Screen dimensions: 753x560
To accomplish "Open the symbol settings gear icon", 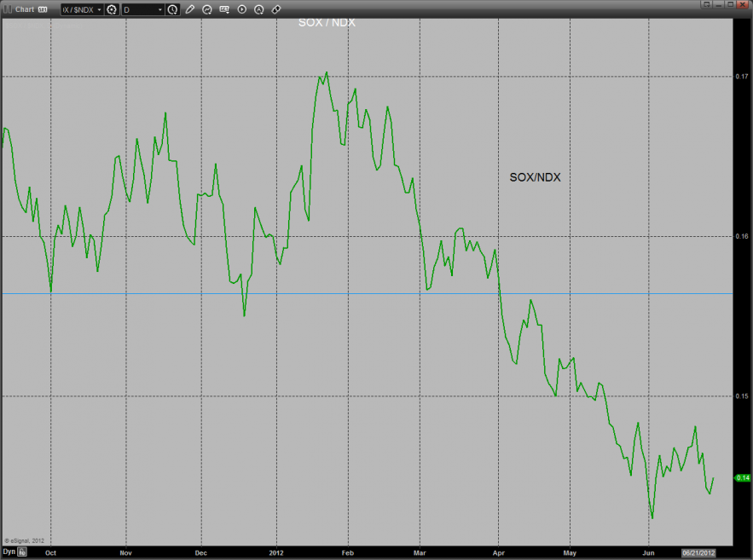I will point(112,9).
